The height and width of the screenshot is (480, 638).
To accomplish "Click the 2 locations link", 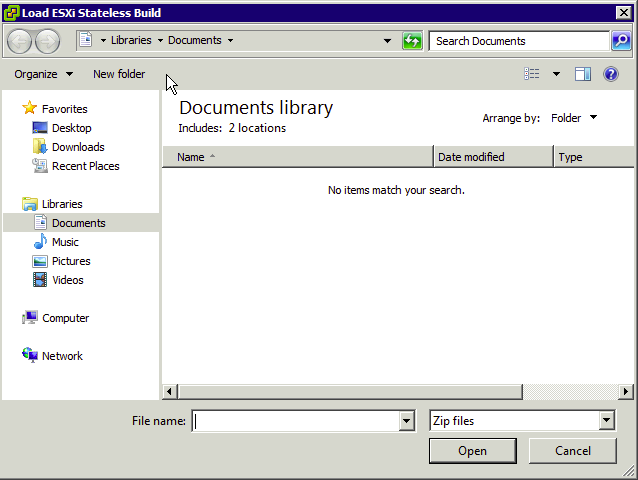I will click(x=257, y=128).
